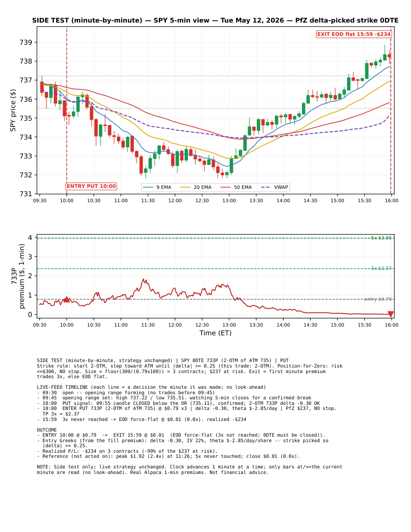
Task: Click the 'NOTE: Side test only' paragraph
Action: click(x=190, y=469)
